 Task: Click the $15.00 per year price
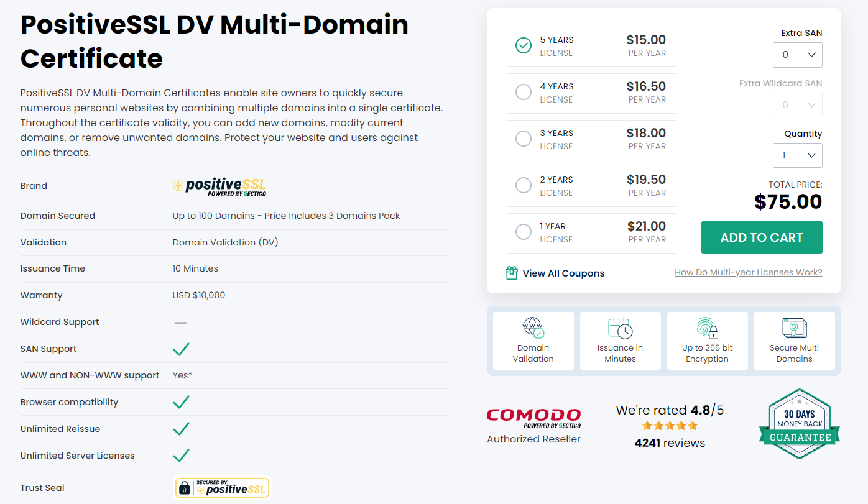pos(646,40)
